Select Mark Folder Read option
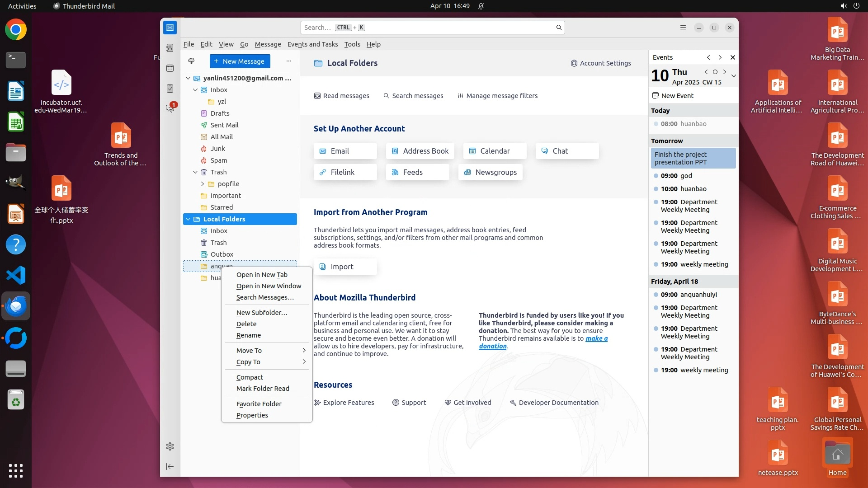 pos(263,389)
